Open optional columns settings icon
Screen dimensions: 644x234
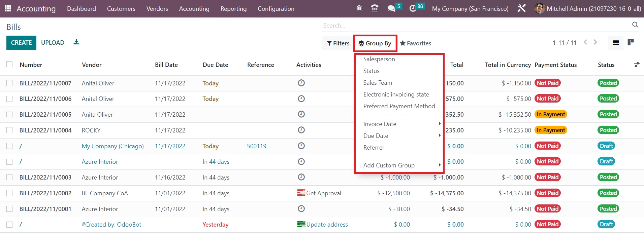[636, 65]
